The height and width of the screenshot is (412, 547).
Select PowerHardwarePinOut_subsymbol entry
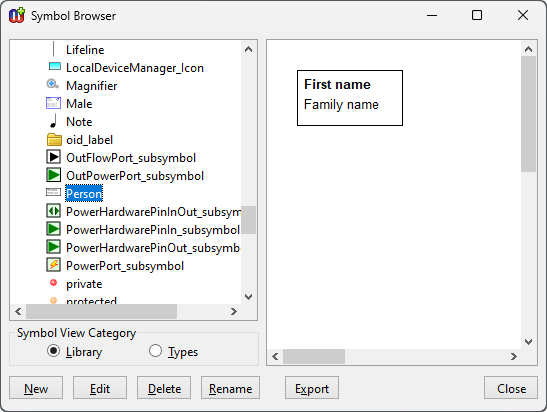click(x=153, y=248)
